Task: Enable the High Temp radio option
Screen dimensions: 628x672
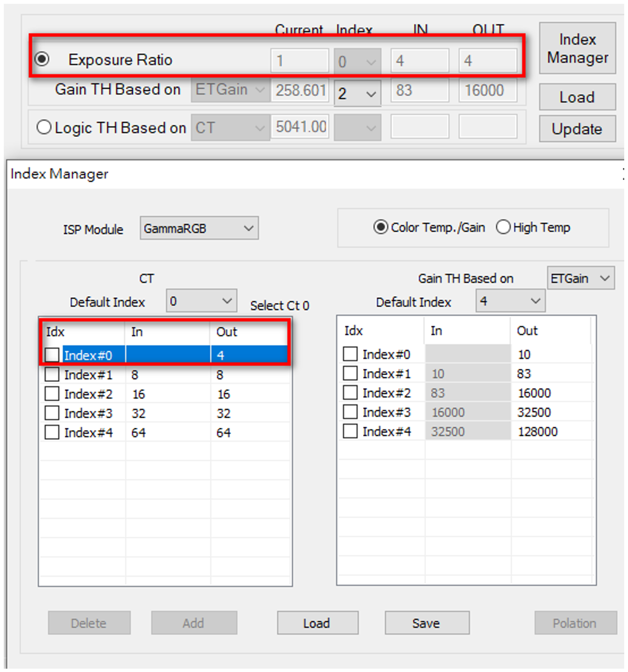Action: tap(503, 227)
